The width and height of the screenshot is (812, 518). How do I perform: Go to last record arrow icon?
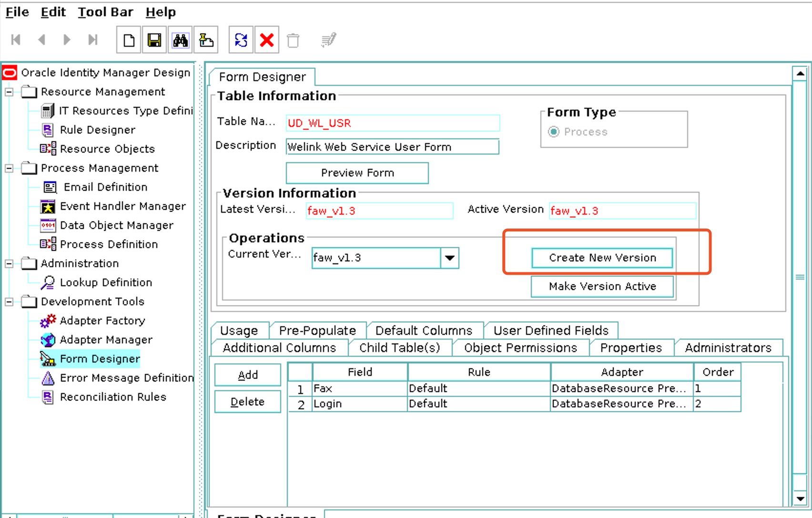click(x=93, y=40)
